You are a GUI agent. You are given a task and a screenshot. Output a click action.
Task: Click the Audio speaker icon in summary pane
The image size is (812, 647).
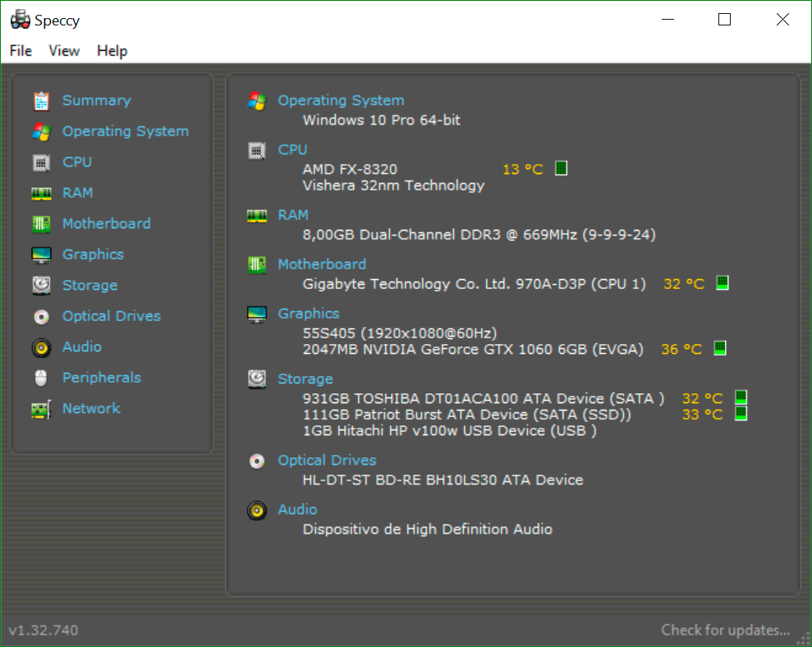(257, 511)
